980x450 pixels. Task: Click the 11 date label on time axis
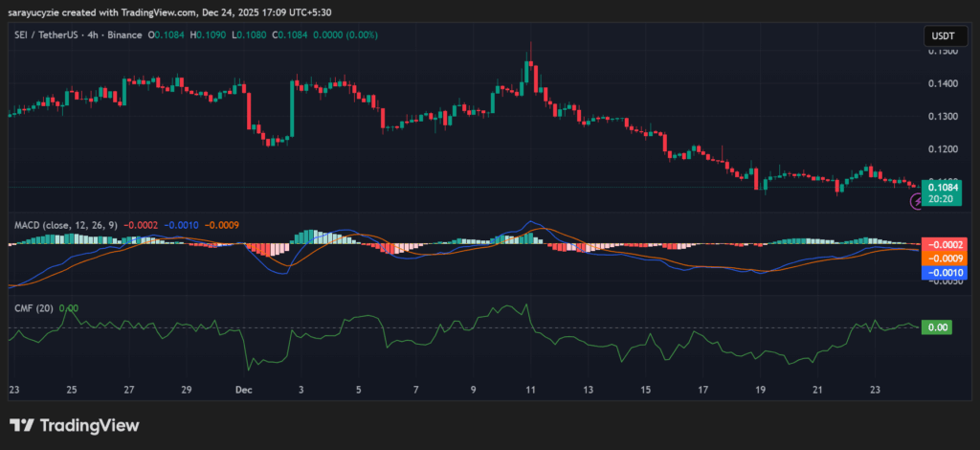click(530, 391)
